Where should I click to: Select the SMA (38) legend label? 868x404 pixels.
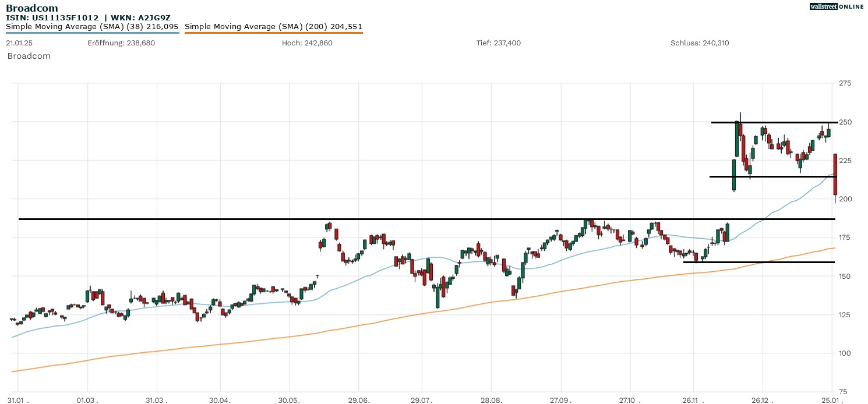(92, 26)
